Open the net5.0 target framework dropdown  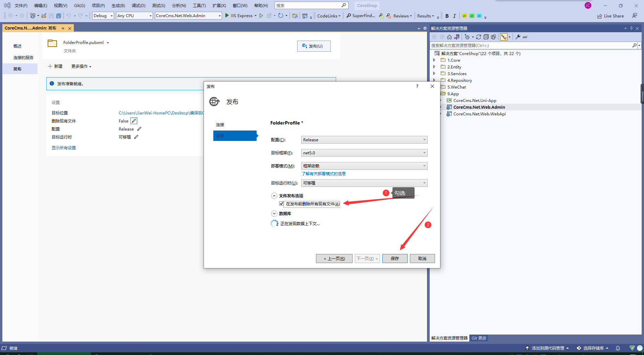[364, 153]
